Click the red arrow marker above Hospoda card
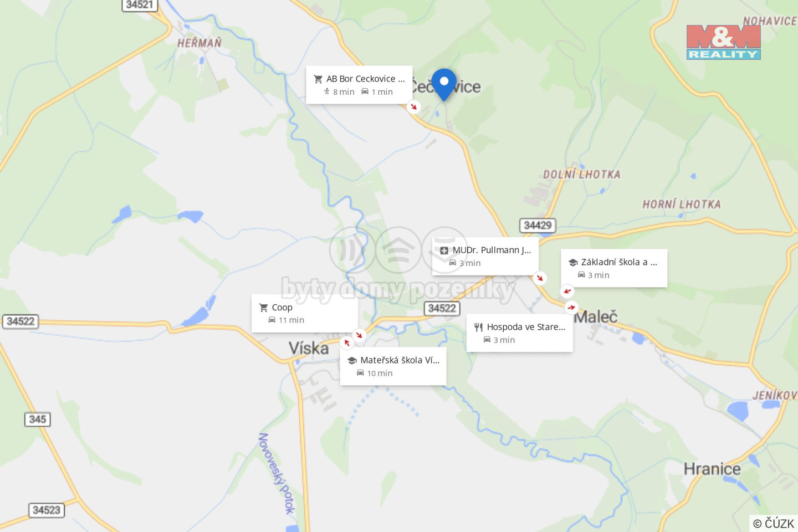Viewport: 798px width, 532px height. click(x=571, y=307)
